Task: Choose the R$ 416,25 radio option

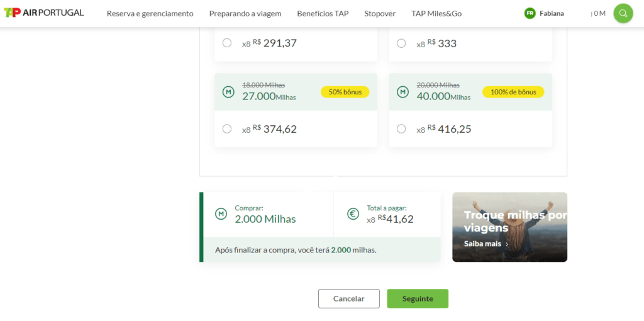Action: point(401,129)
